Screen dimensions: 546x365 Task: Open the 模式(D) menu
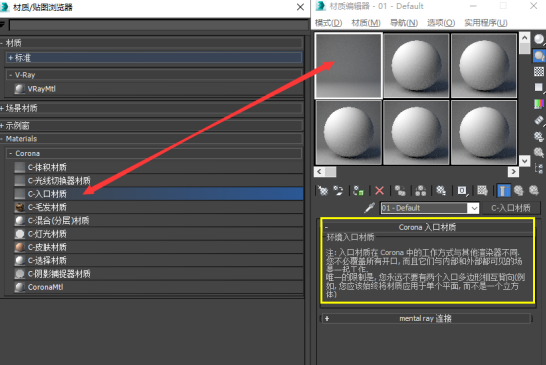[x=328, y=23]
